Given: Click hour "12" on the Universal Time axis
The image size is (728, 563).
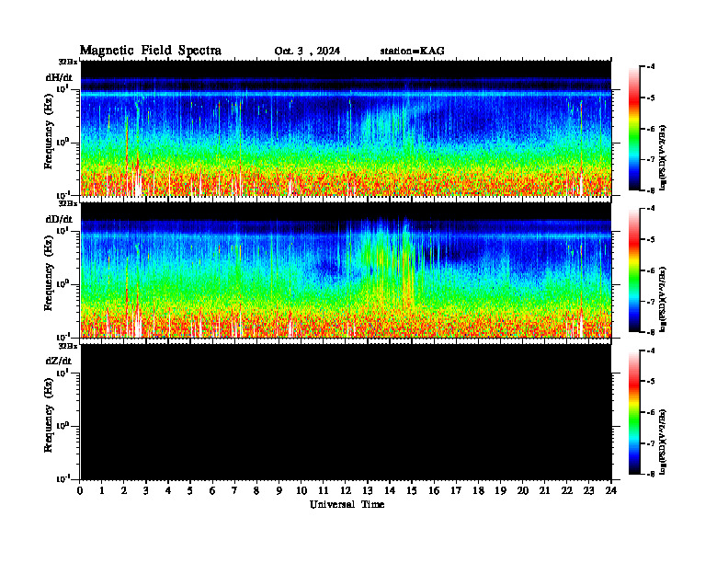Looking at the screenshot, I should pyautogui.click(x=346, y=490).
